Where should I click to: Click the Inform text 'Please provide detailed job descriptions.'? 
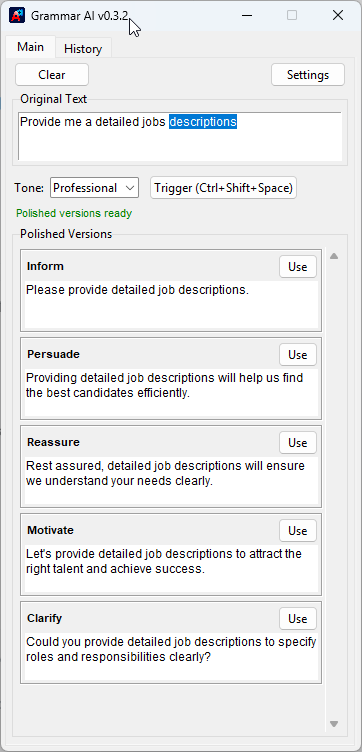pos(138,290)
